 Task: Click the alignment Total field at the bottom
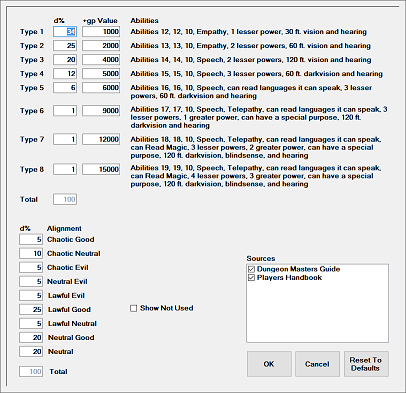[x=31, y=371]
